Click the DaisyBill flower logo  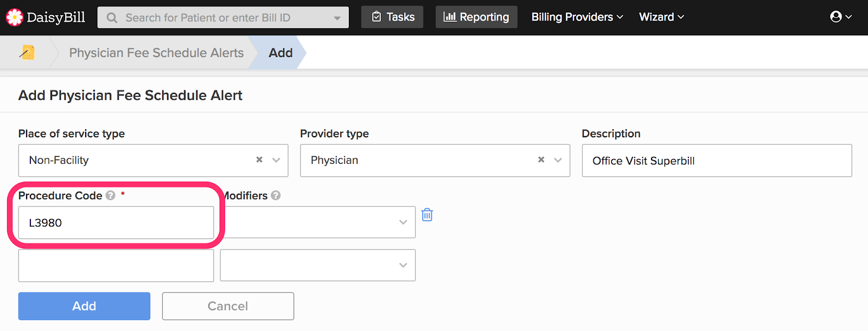[x=15, y=17]
